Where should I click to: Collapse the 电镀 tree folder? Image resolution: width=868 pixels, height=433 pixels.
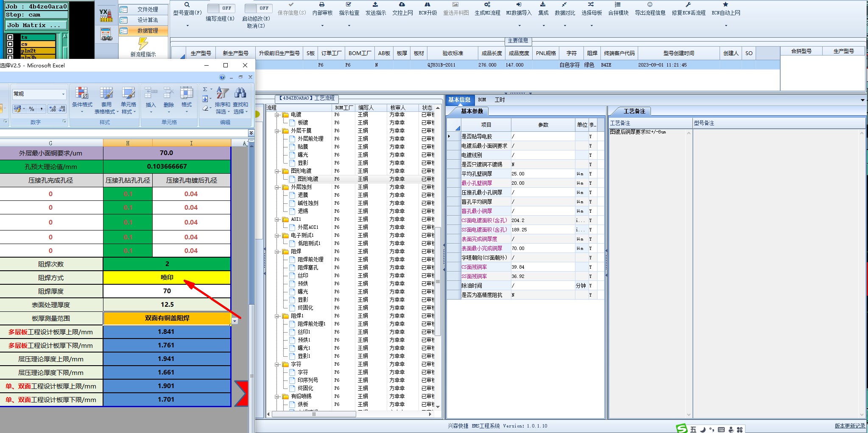coord(277,115)
